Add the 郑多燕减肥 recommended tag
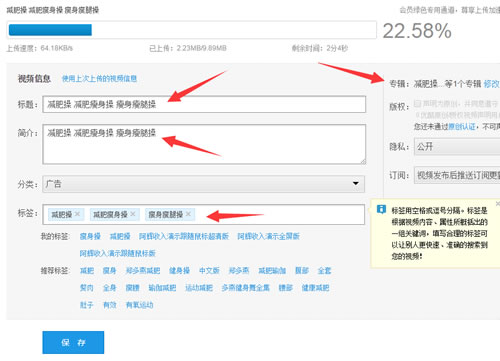 tap(143, 271)
